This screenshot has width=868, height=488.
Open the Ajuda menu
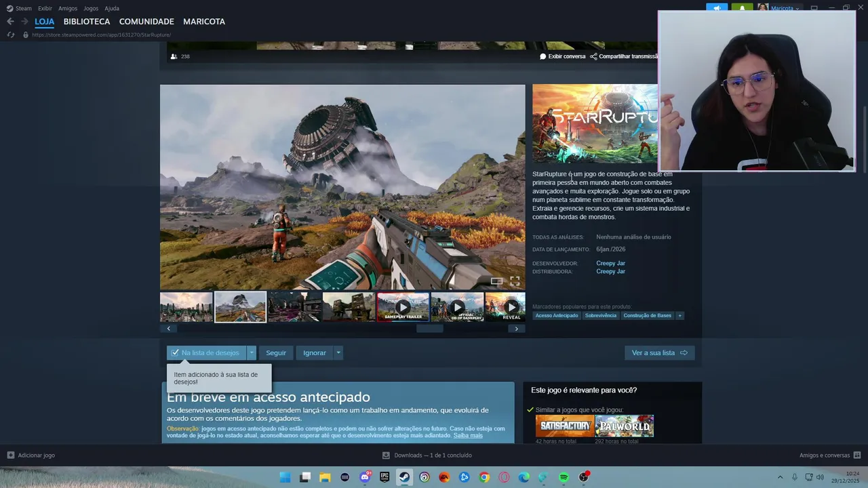(x=112, y=8)
